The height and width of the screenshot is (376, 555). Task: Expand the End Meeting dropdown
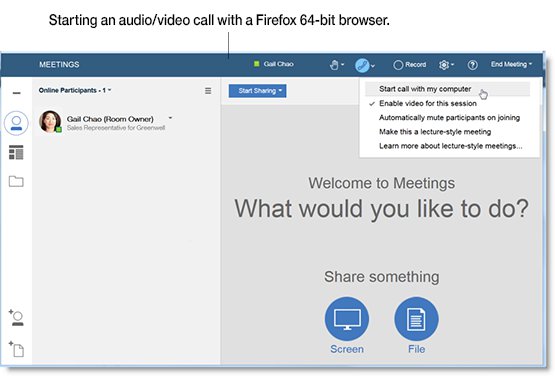(511, 64)
